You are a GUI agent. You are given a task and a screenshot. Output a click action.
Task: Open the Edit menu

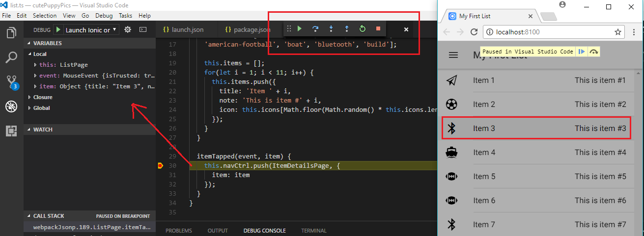(22, 16)
